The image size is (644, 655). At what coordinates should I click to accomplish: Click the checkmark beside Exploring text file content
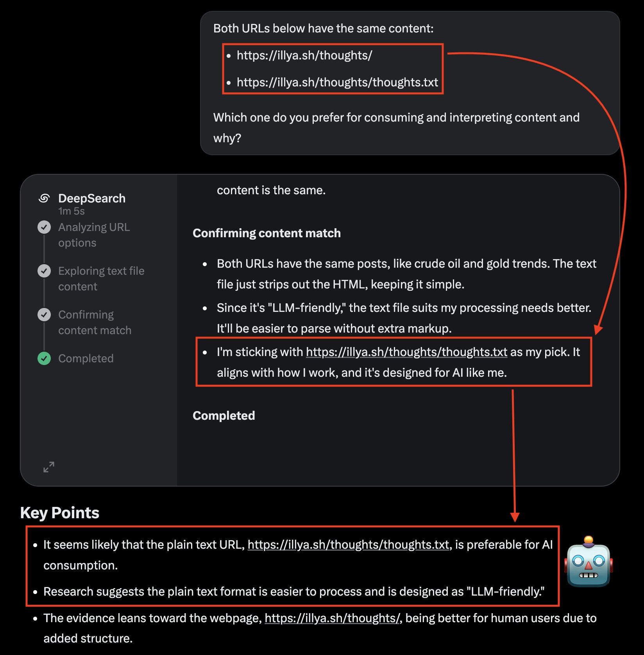pos(44,271)
